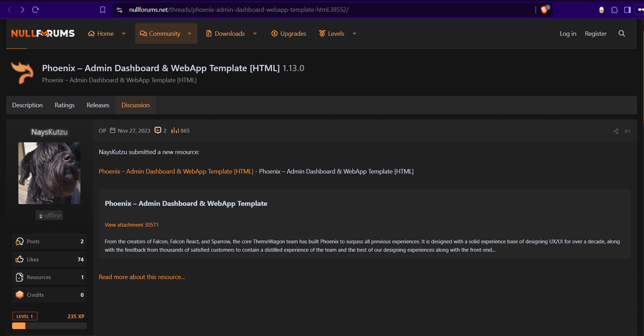
Task: Open the reply count speech bubble icon
Action: pos(159,130)
